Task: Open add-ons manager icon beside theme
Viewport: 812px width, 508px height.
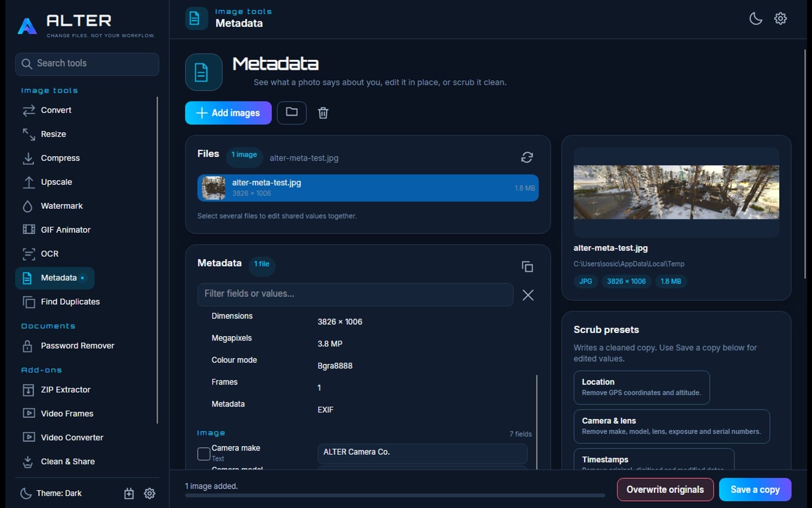Action: (129, 493)
